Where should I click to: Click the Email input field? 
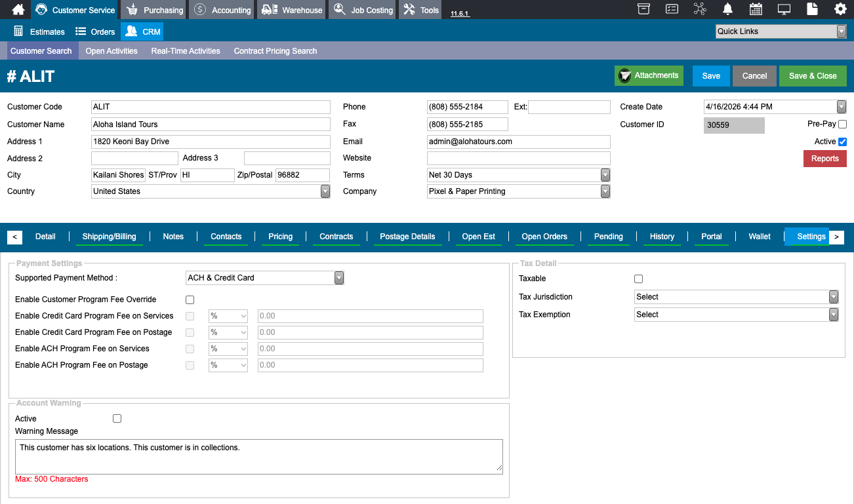coord(518,142)
